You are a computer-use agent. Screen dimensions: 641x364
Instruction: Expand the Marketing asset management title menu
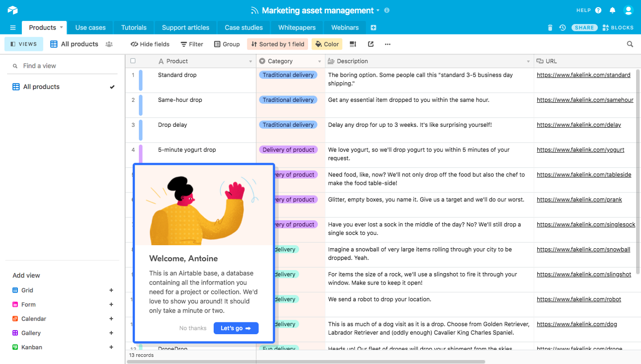pos(378,10)
